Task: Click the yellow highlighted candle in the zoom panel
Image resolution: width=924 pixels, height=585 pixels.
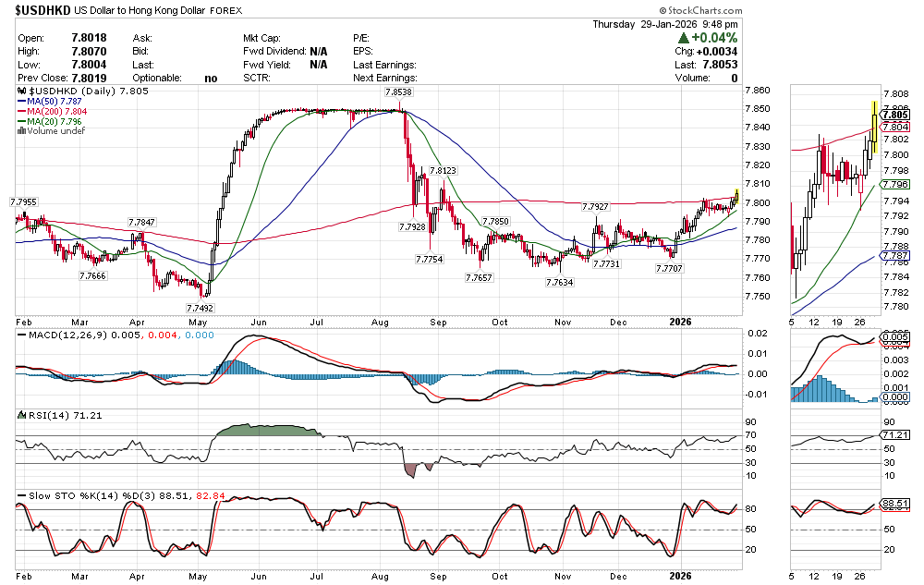Action: [874, 120]
